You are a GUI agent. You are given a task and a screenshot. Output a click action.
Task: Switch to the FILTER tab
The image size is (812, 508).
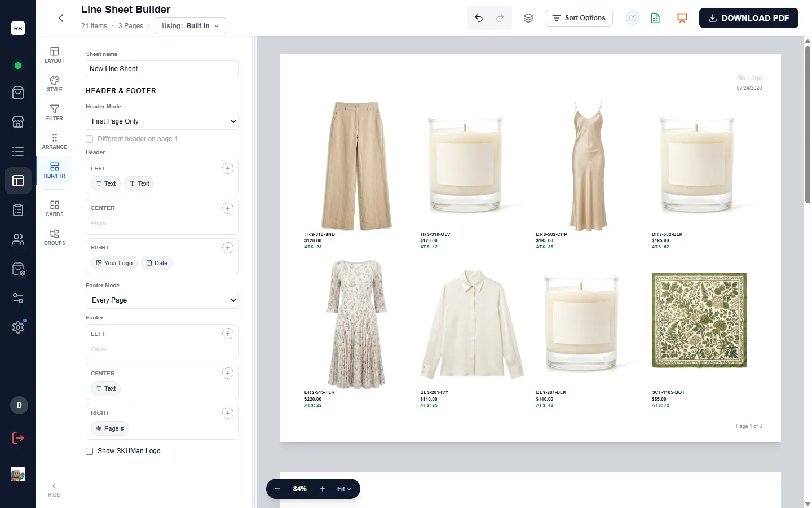coord(54,112)
